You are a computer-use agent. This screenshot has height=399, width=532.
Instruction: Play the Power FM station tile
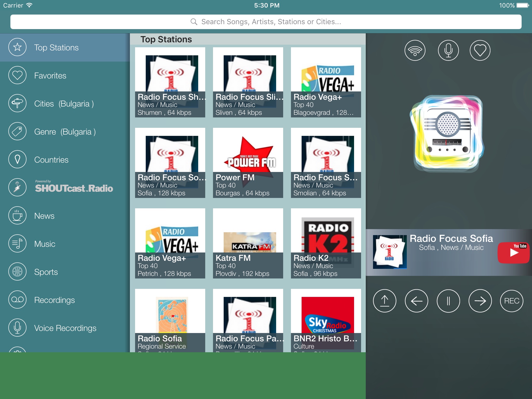tap(248, 163)
